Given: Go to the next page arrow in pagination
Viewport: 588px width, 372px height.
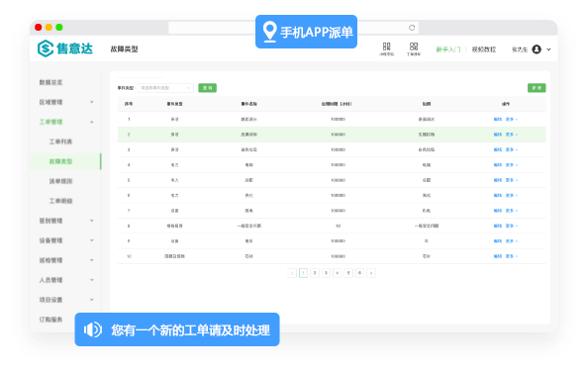Looking at the screenshot, I should [371, 273].
